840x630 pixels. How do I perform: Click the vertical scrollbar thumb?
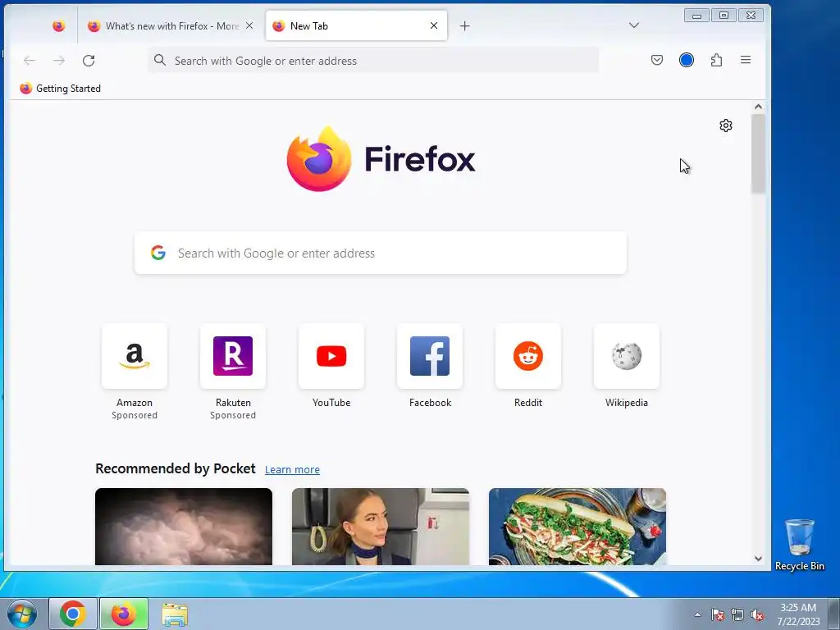[758, 154]
